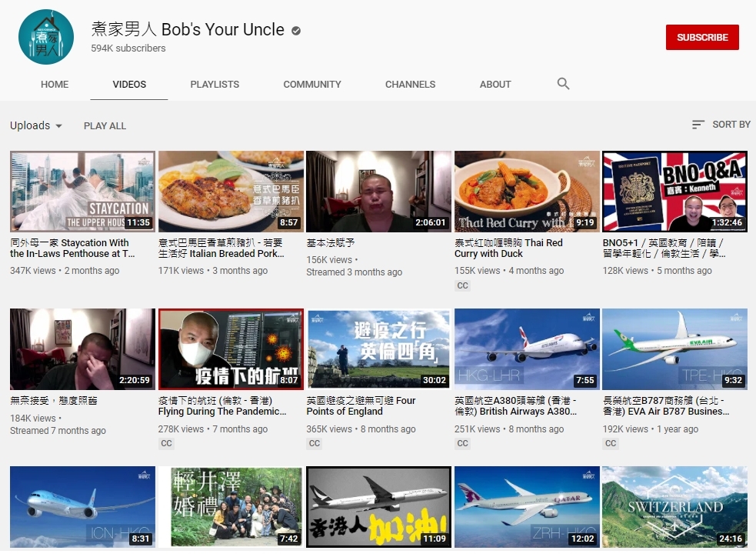Open the Switzerland video thumbnail
Viewport: 756px width, 557px height.
coord(674,506)
